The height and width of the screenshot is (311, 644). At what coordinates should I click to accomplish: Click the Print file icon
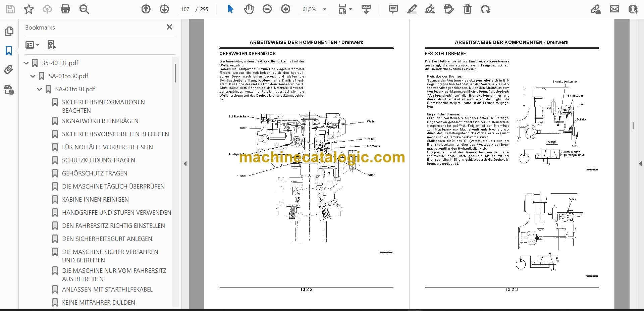click(65, 9)
